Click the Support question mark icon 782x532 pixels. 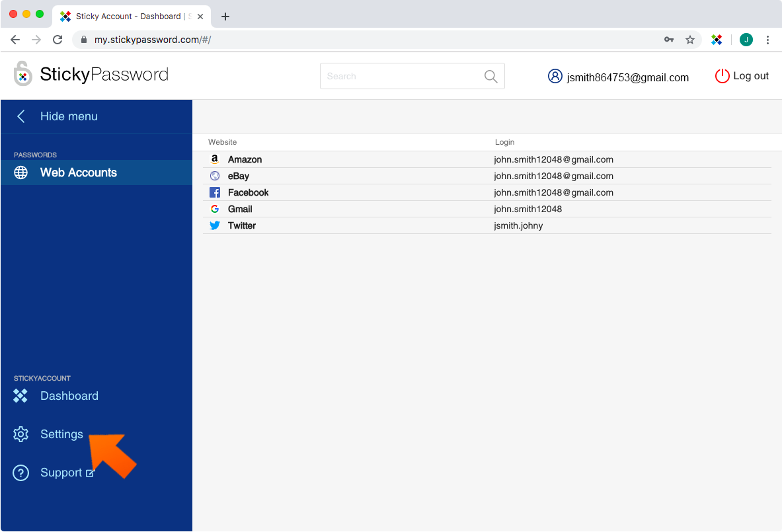(x=21, y=473)
